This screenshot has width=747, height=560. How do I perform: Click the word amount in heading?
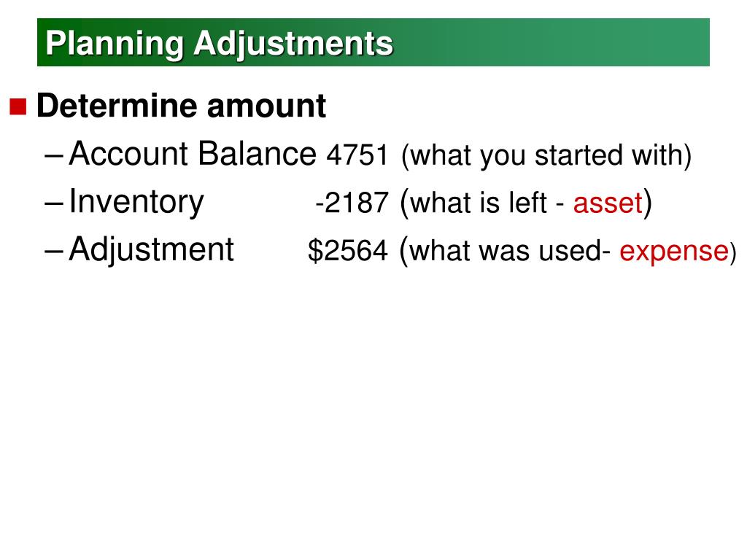point(266,106)
